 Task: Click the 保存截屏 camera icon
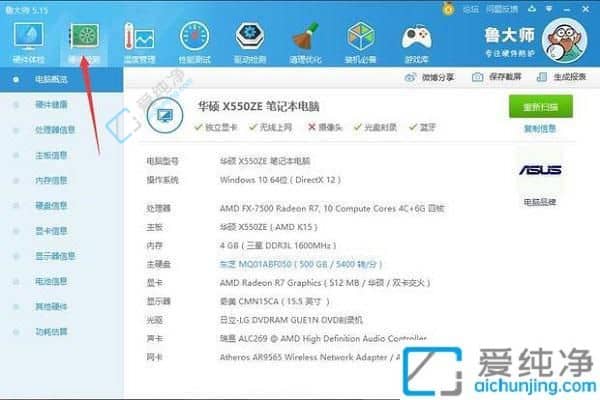477,77
